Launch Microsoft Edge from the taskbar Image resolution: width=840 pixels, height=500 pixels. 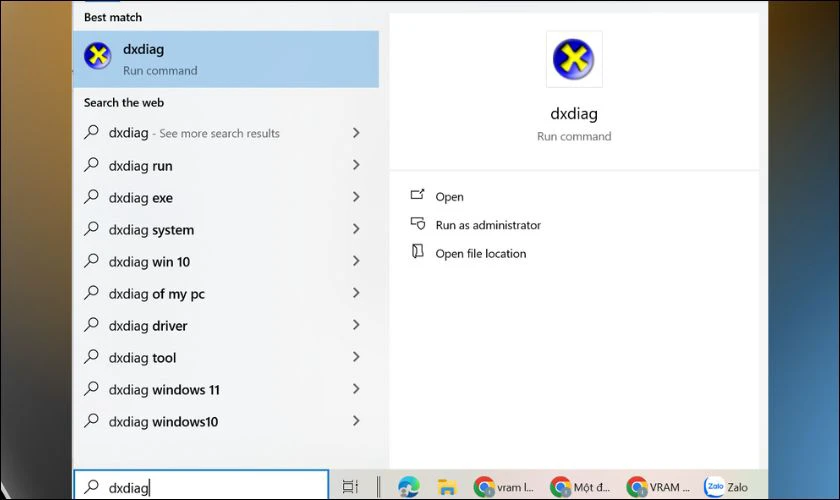coord(409,487)
